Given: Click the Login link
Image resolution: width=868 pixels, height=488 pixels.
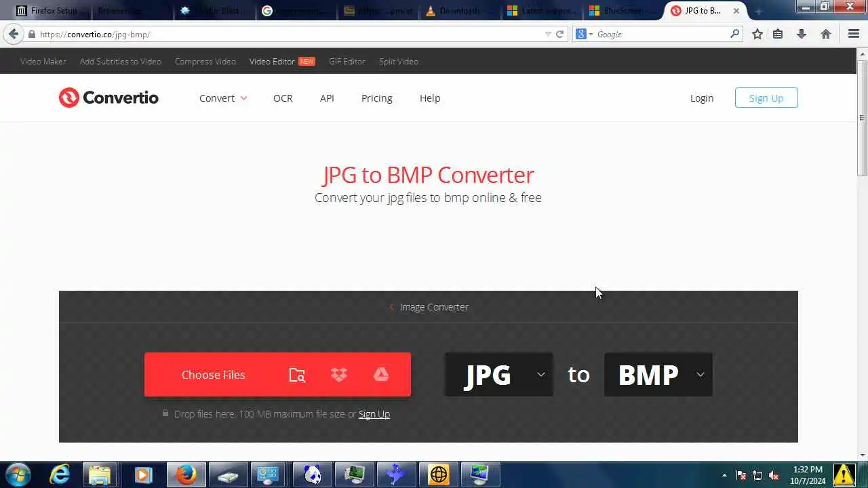Looking at the screenshot, I should coord(702,98).
